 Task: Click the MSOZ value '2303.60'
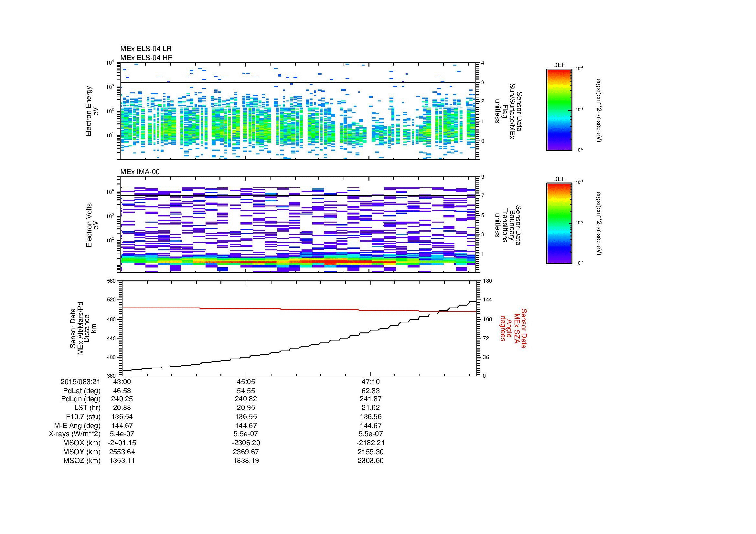pyautogui.click(x=371, y=461)
